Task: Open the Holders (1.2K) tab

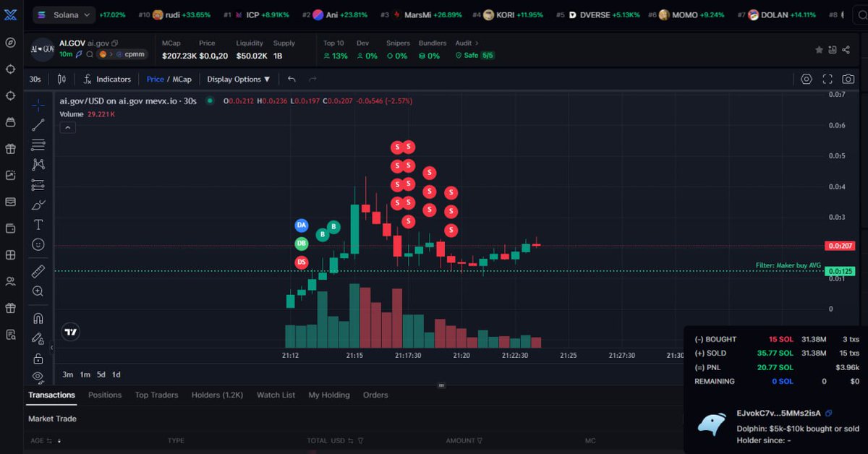Action: click(x=217, y=395)
